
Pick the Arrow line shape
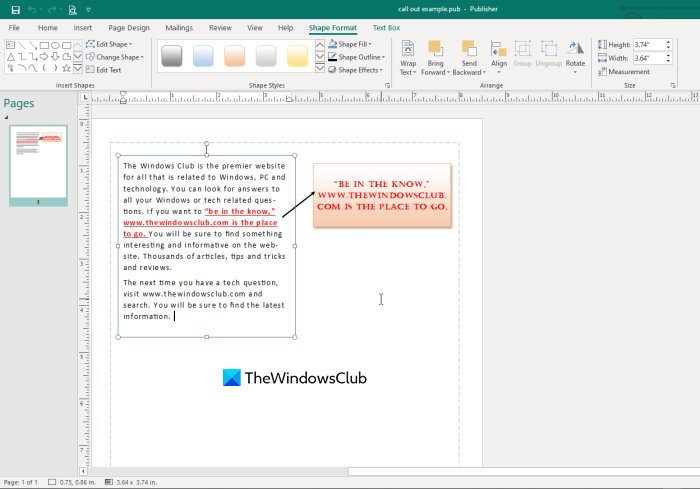coord(33,45)
